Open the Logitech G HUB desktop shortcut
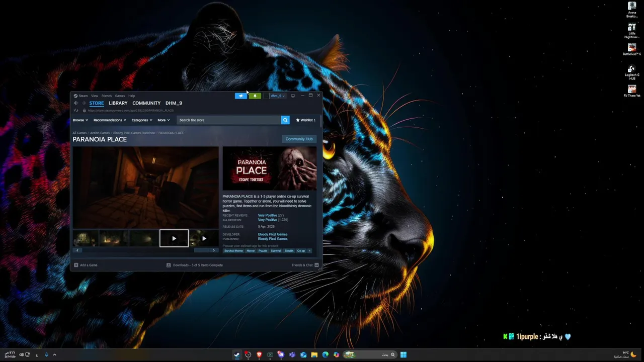The width and height of the screenshot is (644, 362). pos(632,72)
